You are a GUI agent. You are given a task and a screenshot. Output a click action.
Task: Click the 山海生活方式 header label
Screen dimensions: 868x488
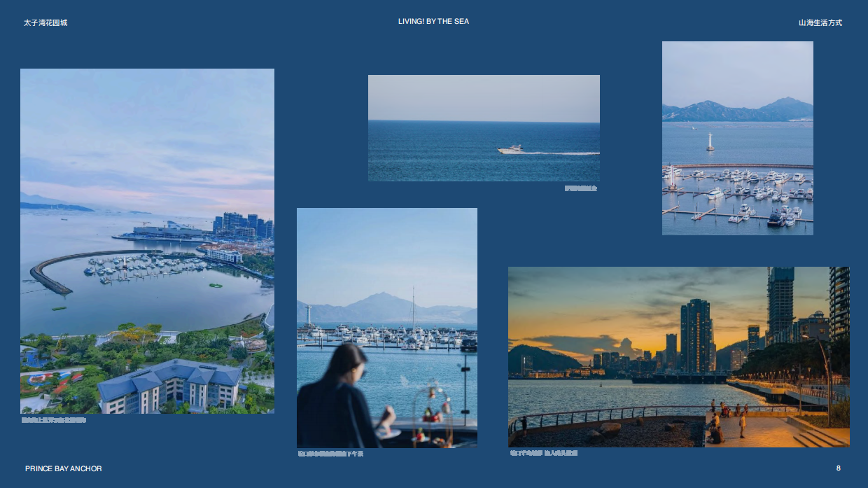pyautogui.click(x=820, y=22)
